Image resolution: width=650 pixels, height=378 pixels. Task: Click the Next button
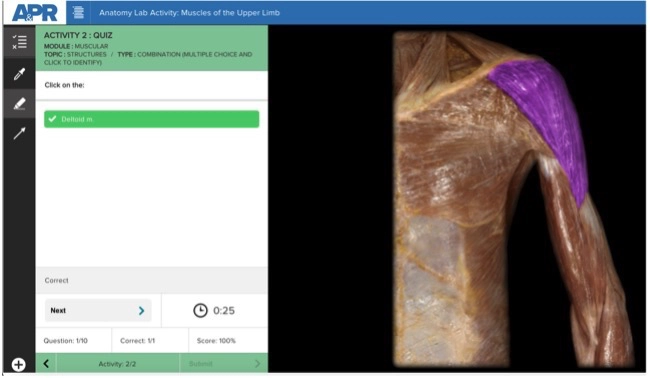(x=98, y=310)
